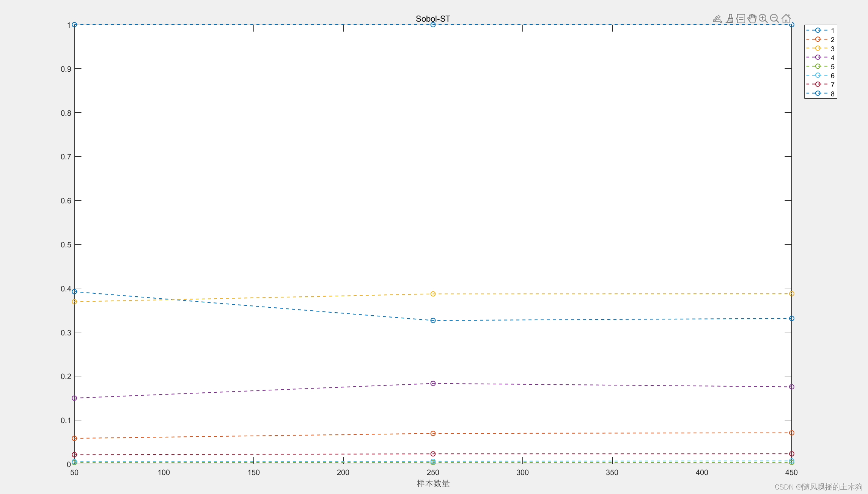Click legend entry 8
868x494 pixels.
(820, 94)
